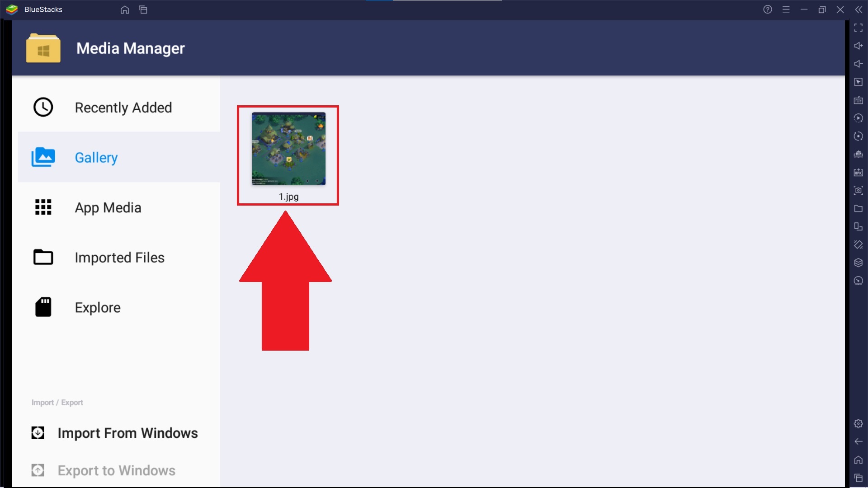Select Explore in sidebar
Screen dimensions: 868x488
[x=97, y=308]
